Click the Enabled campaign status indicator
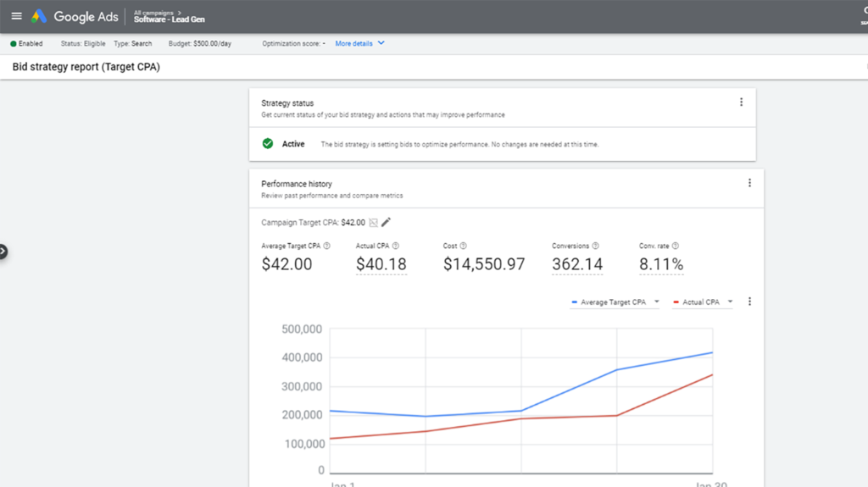Screen dimensions: 868x487 (x=26, y=43)
